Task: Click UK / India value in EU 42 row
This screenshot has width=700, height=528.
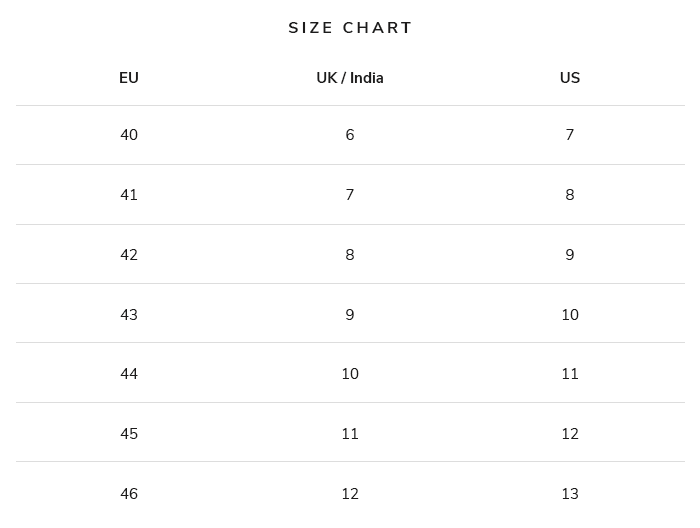Action: coord(350,255)
